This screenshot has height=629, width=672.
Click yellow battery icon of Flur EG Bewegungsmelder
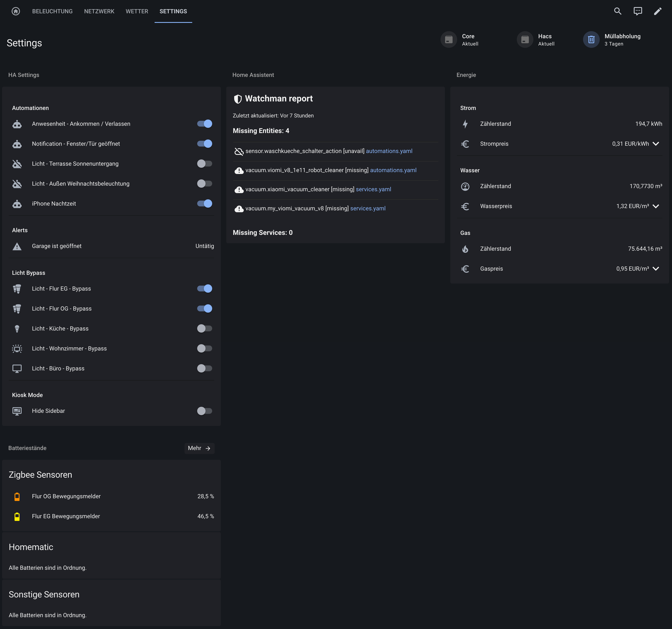[x=17, y=516]
